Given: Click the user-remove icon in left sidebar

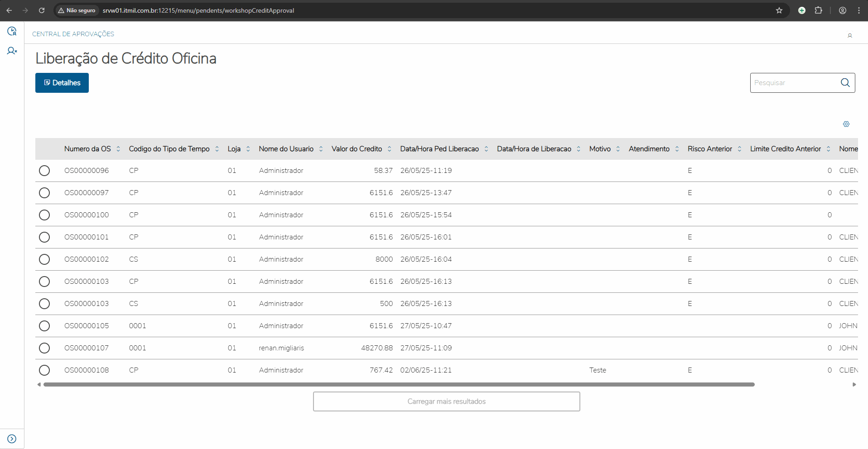Looking at the screenshot, I should tap(12, 51).
